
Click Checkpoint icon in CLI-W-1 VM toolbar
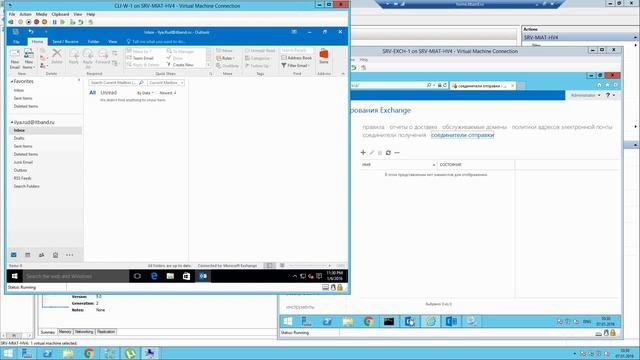(x=73, y=22)
